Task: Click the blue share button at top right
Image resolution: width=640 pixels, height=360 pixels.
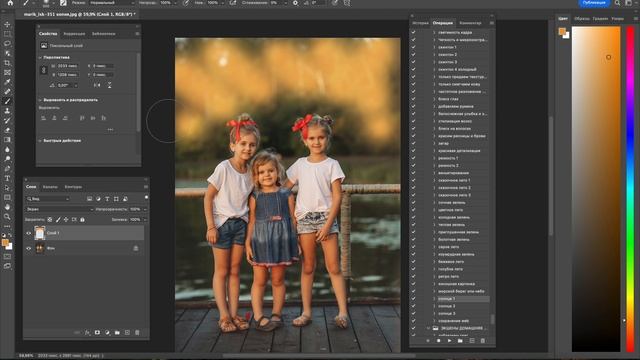Action: (594, 3)
